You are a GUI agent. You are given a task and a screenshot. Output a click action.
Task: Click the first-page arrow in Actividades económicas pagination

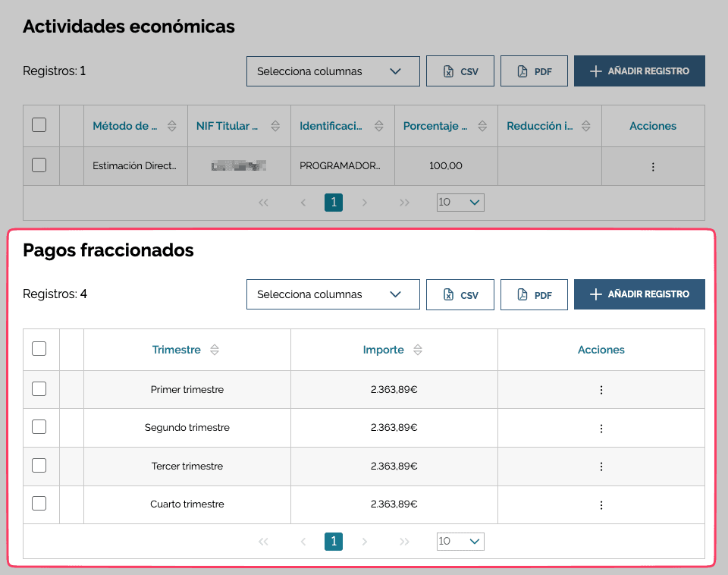[264, 203]
